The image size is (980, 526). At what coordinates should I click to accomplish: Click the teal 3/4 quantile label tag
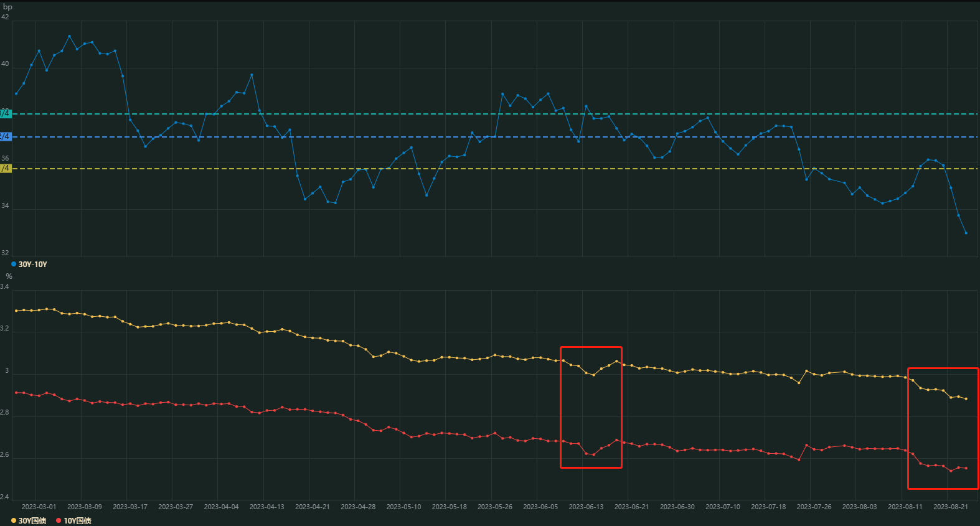(x=5, y=113)
